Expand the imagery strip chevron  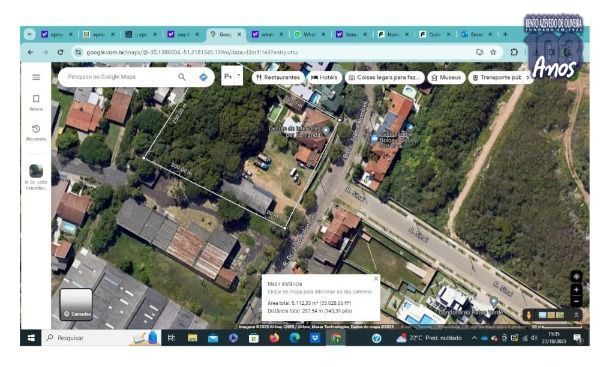pos(576,315)
